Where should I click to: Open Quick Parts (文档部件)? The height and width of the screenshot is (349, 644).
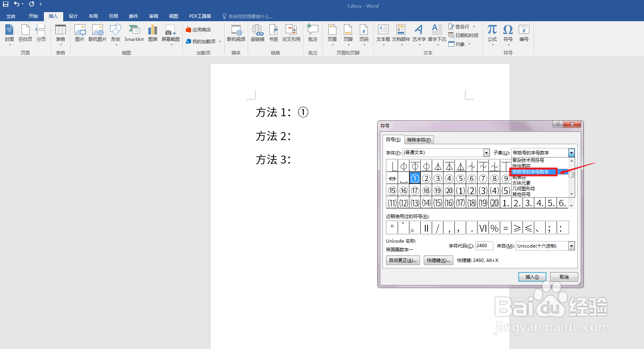401,35
